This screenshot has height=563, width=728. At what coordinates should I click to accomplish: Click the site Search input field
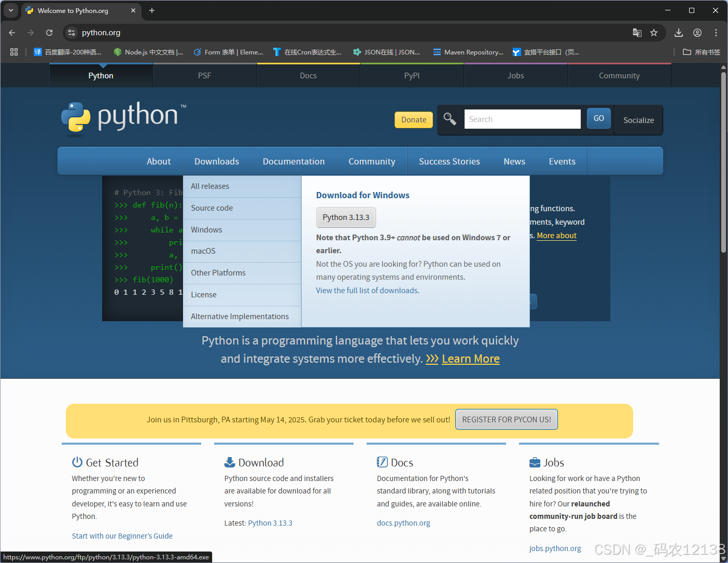523,119
